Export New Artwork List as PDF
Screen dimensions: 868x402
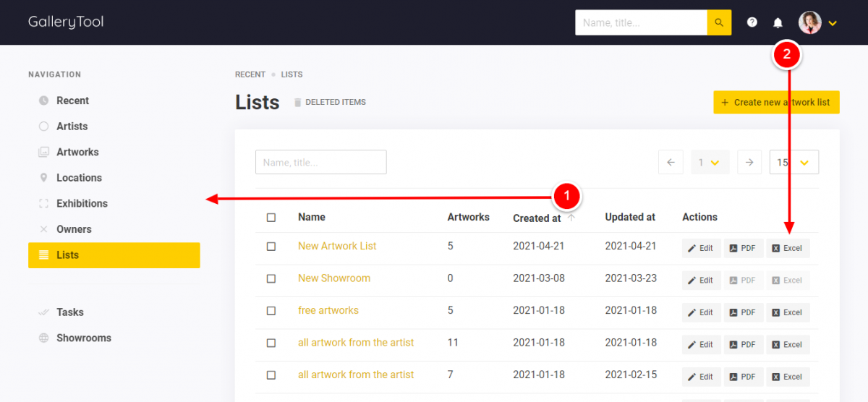tap(744, 248)
